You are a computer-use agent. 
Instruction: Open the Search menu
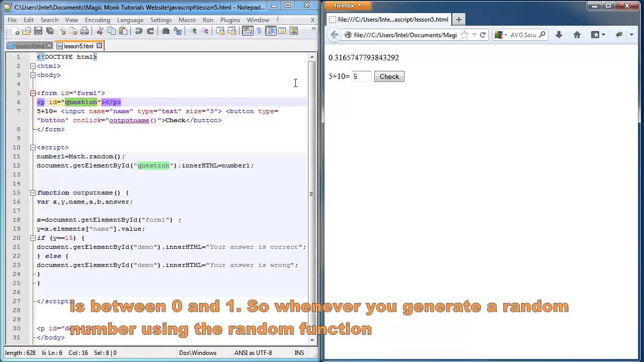[x=49, y=20]
